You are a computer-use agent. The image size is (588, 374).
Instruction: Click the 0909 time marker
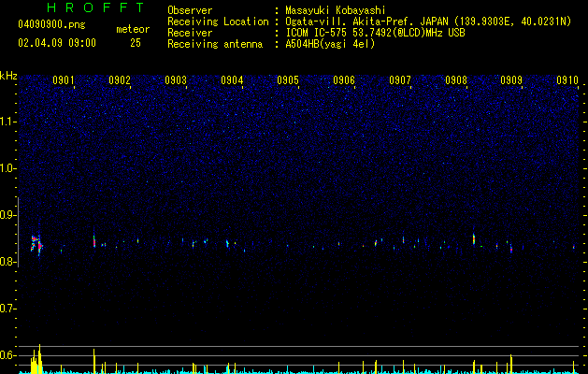click(511, 80)
